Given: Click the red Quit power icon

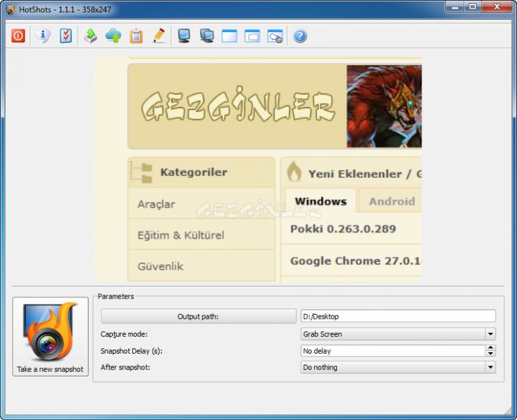Looking at the screenshot, I should [18, 36].
